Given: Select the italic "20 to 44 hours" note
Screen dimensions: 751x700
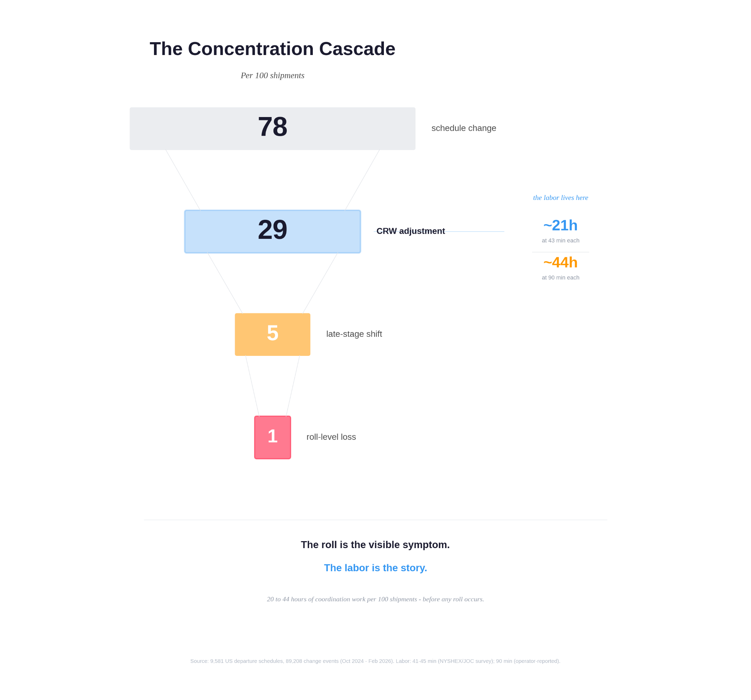Looking at the screenshot, I should click(375, 599).
